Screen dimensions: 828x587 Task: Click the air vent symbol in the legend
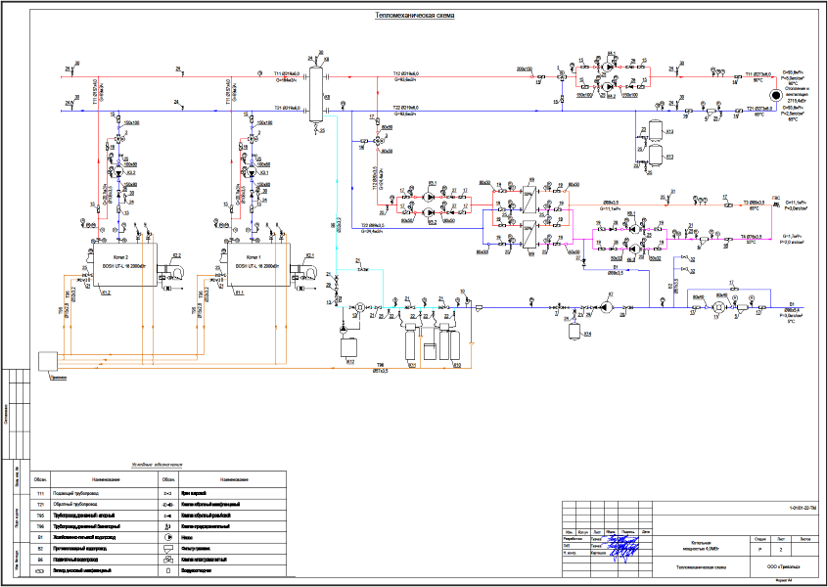(x=167, y=571)
